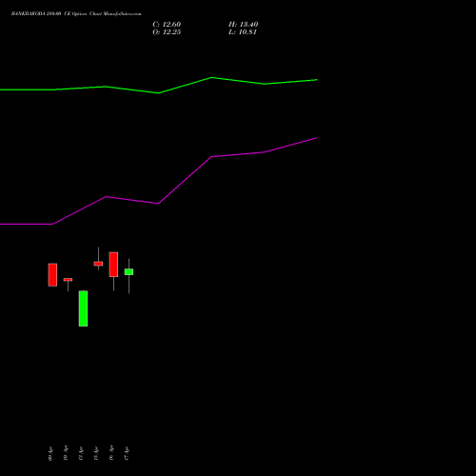Select the low value L: 10.81
The width and height of the screenshot is (476, 476).
pyautogui.click(x=243, y=32)
